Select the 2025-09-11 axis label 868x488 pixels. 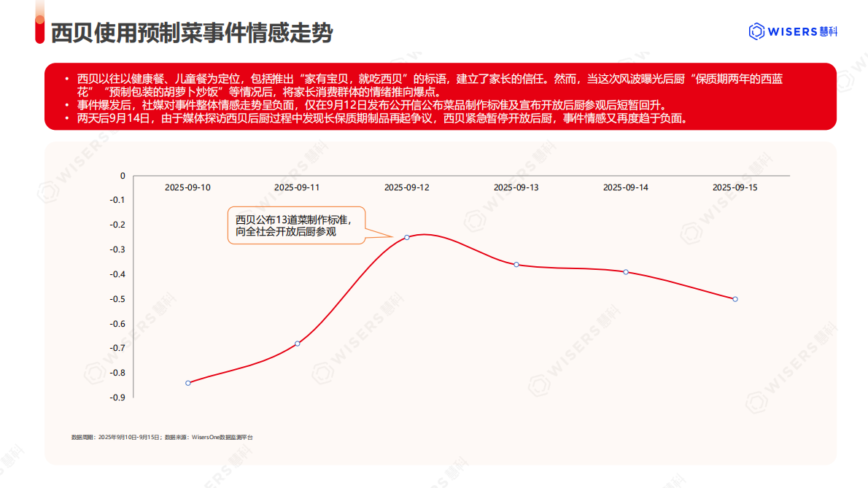pos(295,187)
